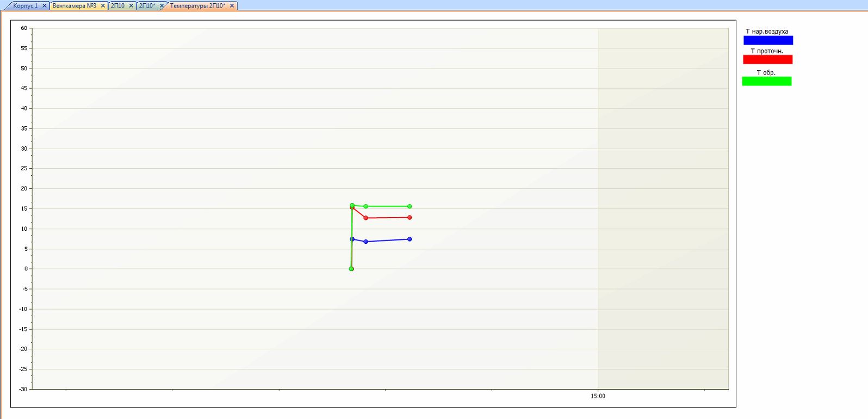Select the last green data point

point(410,206)
